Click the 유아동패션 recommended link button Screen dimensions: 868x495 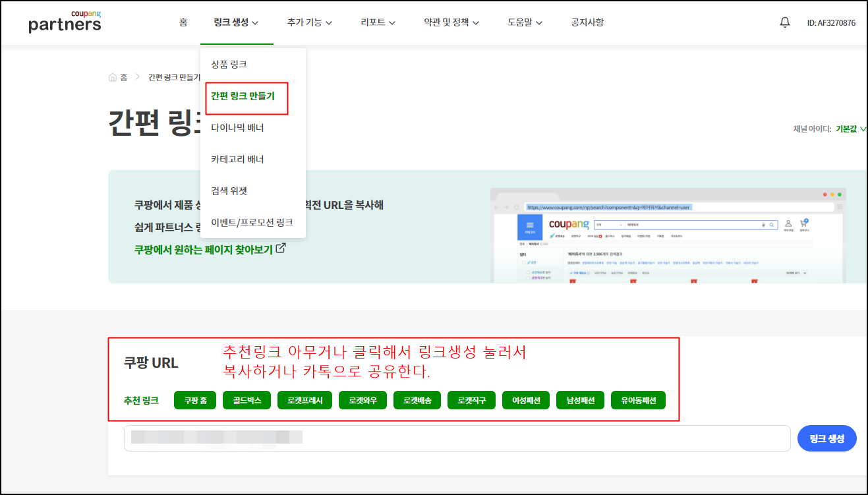tap(639, 400)
